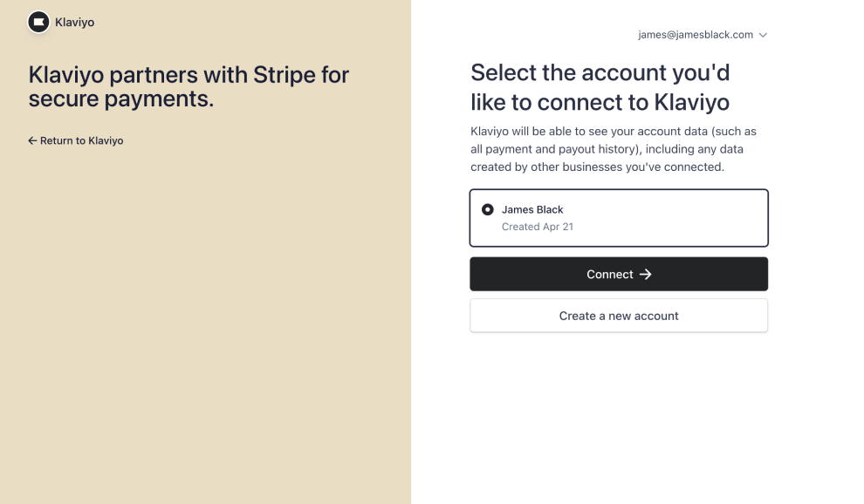
Task: Click the Klaviyo brand name text
Action: [74, 22]
